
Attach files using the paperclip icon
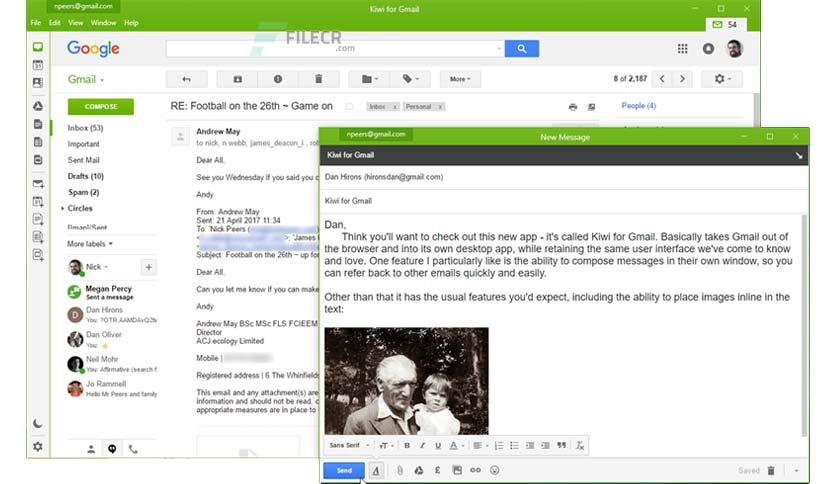[400, 470]
